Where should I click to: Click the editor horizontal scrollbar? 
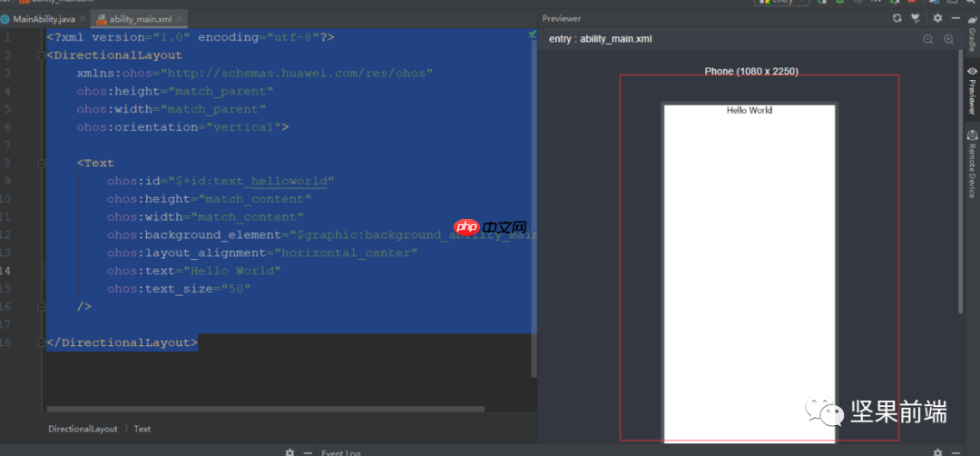tap(266, 409)
